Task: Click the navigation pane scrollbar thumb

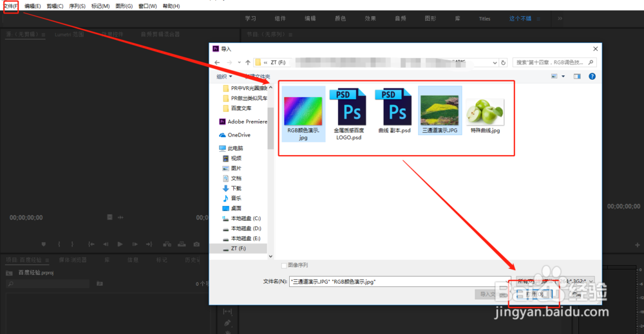Action: click(270, 128)
